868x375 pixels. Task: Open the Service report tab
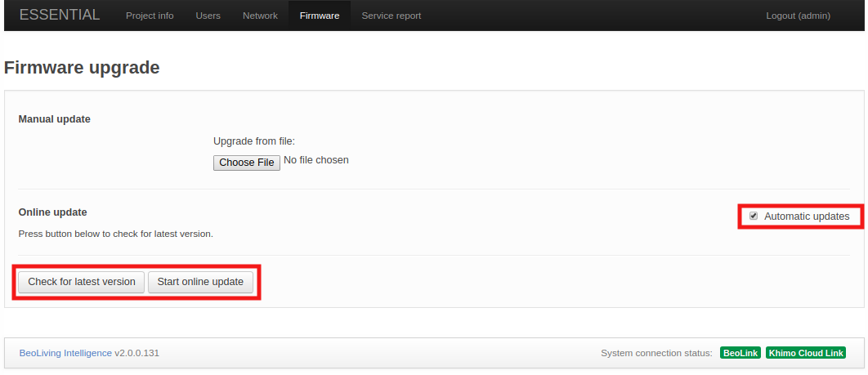coord(391,16)
